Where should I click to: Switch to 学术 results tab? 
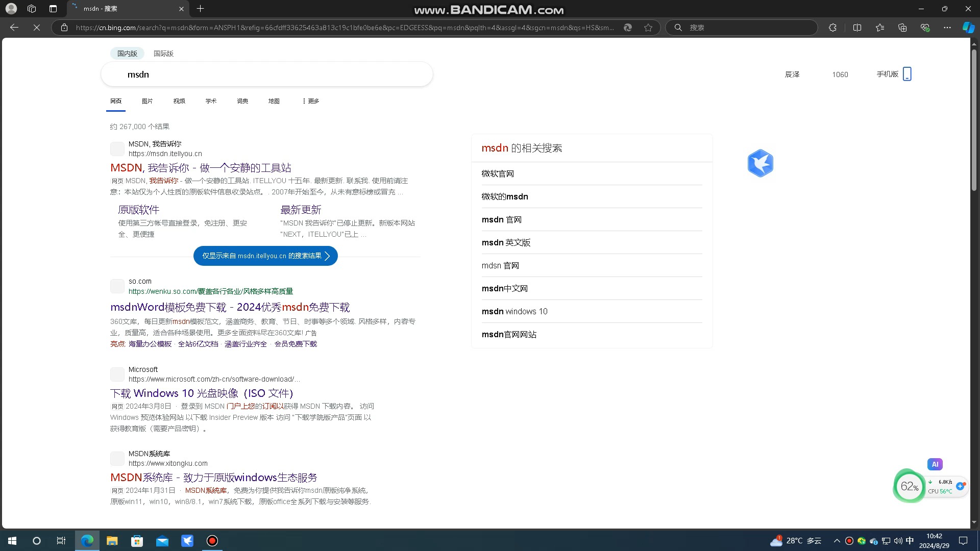pyautogui.click(x=211, y=101)
